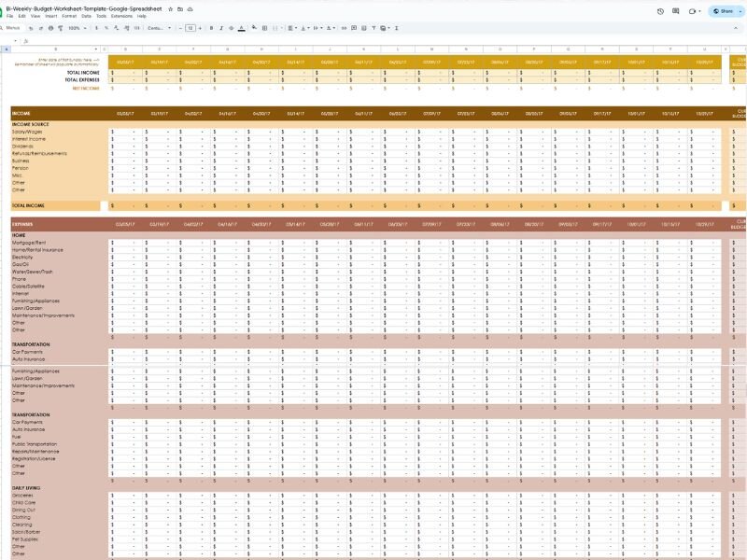
Task: Insert a link
Action: pos(344,28)
